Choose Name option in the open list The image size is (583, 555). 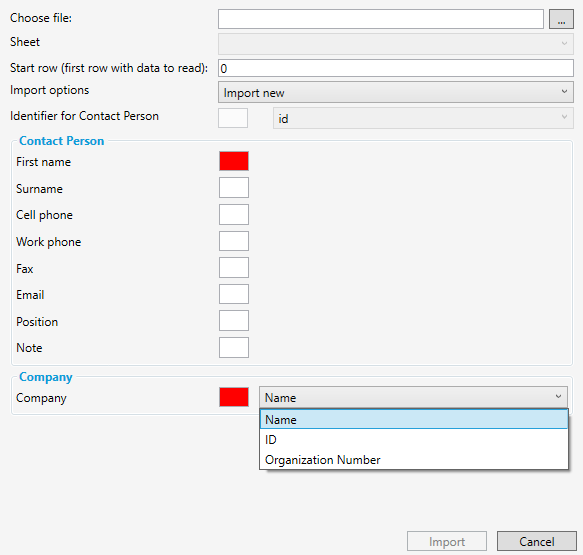414,419
